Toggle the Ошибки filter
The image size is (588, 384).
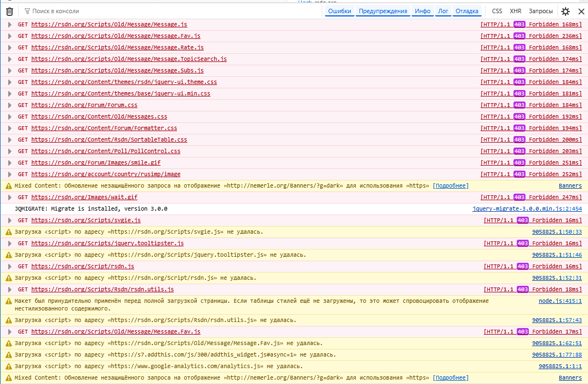pos(339,11)
